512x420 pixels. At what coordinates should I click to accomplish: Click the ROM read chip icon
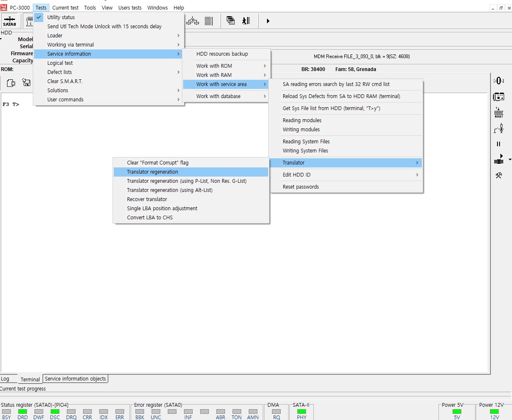coord(11,83)
